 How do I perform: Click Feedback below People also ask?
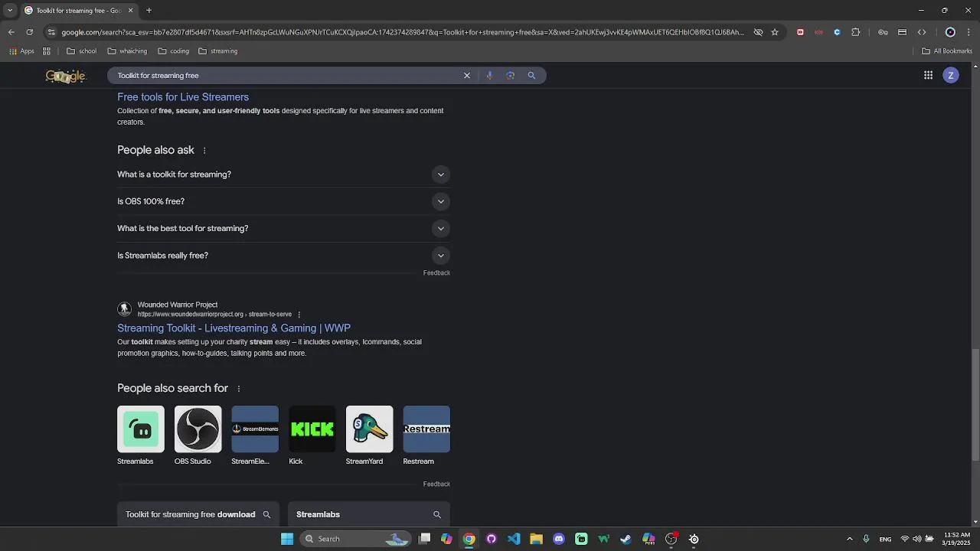436,273
